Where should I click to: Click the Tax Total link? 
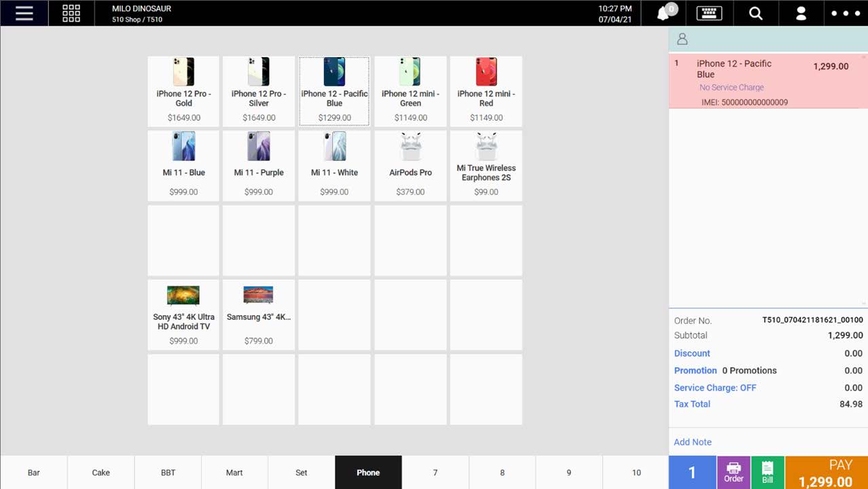[x=692, y=403]
